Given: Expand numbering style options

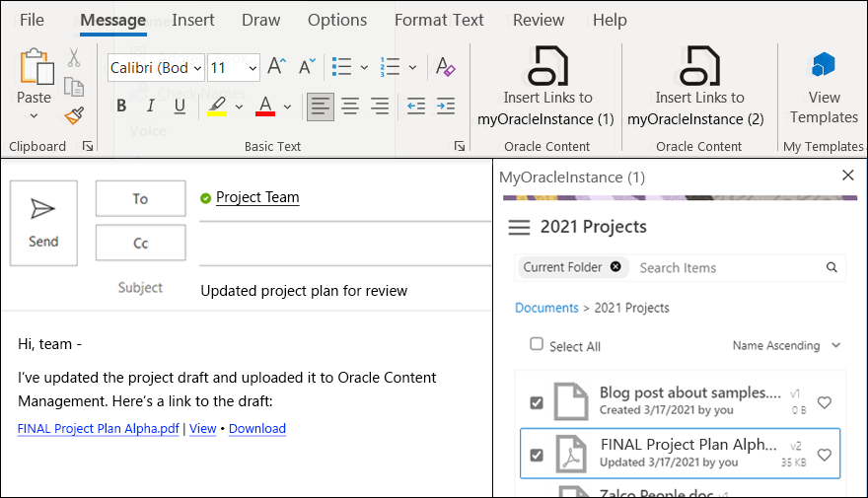Looking at the screenshot, I should 412,67.
